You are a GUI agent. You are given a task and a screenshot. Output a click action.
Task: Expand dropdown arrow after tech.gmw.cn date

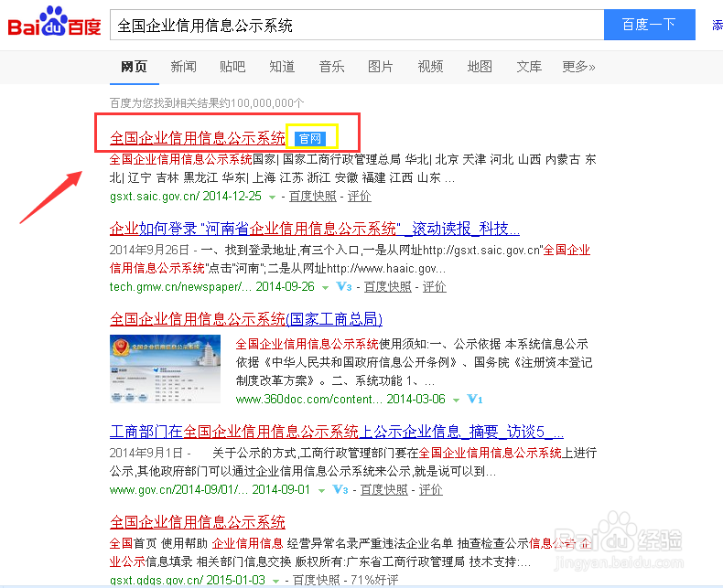tap(325, 287)
